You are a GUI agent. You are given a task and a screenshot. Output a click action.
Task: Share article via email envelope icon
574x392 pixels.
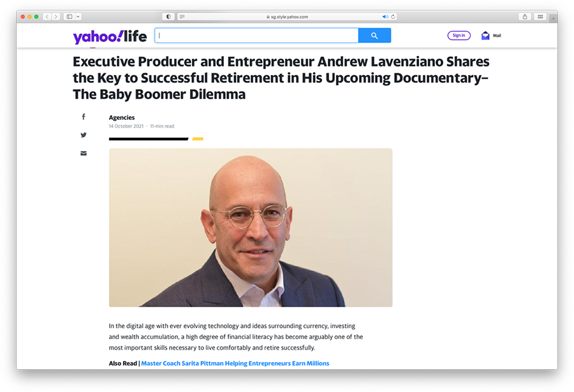[84, 154]
